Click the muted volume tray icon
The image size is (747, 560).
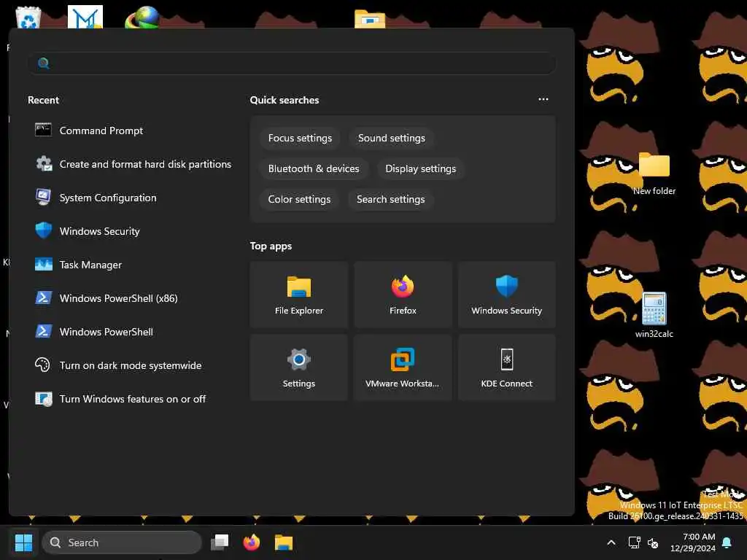pos(653,542)
